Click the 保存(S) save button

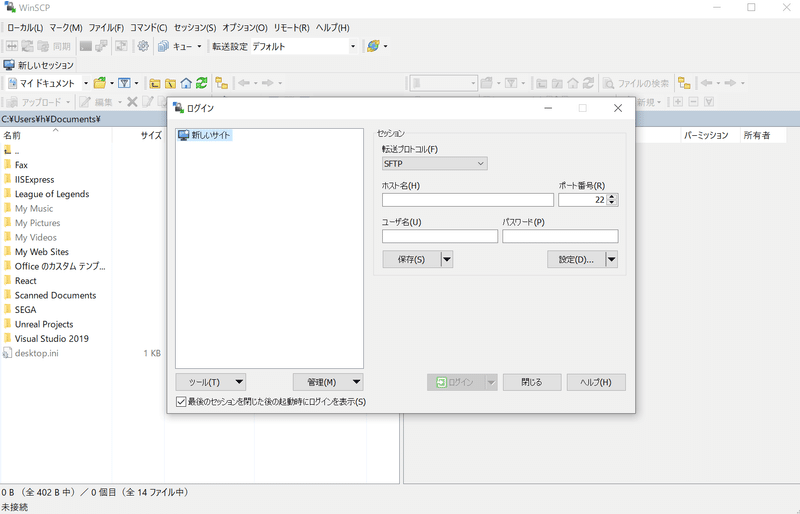point(411,259)
